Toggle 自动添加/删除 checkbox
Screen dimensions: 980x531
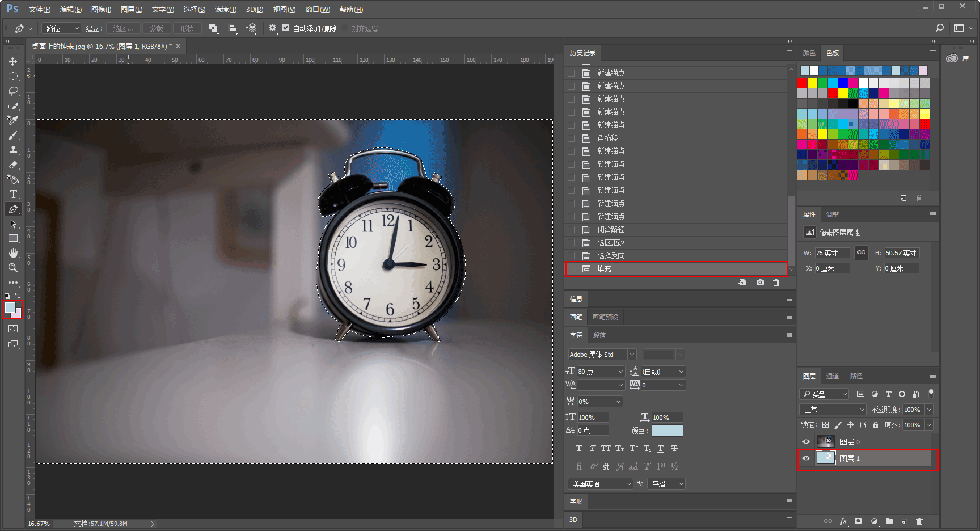[285, 28]
